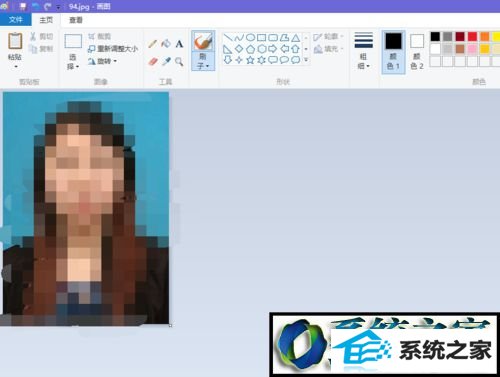
Task: Choose the Right triangle shape
Action: tap(228, 49)
